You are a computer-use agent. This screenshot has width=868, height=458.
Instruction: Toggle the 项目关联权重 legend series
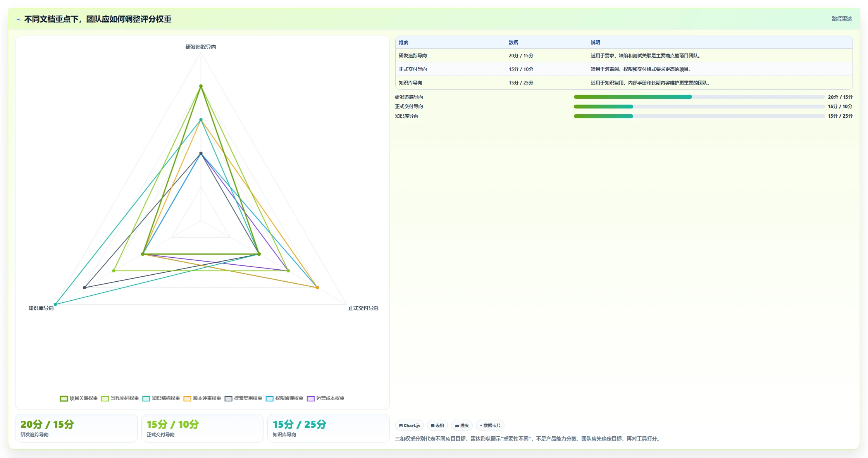click(79, 398)
